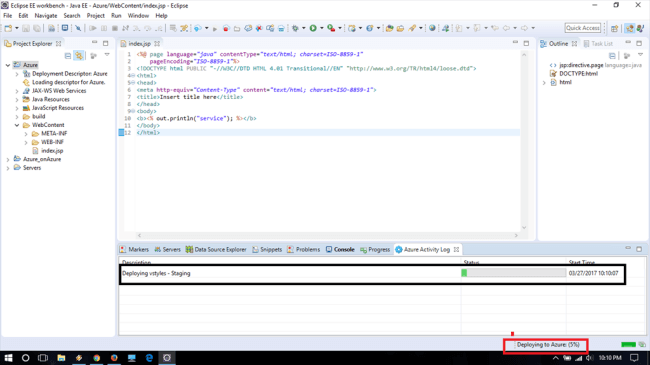Open the Window menu

coord(138,16)
